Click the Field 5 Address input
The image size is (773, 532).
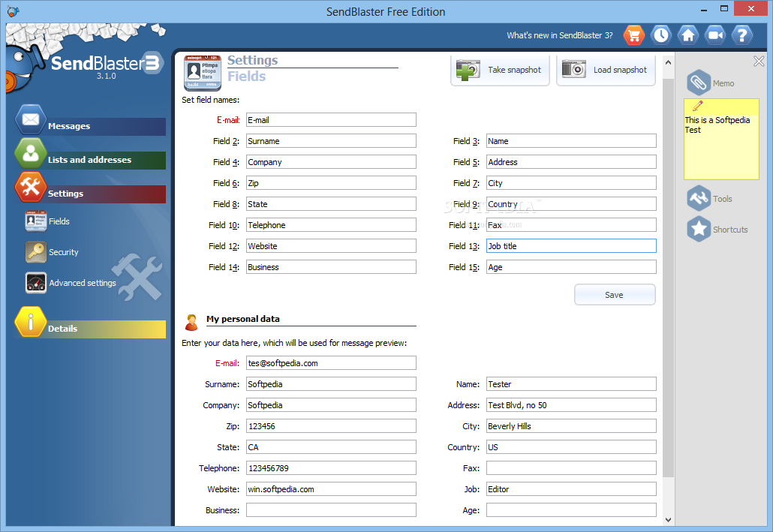[571, 162]
